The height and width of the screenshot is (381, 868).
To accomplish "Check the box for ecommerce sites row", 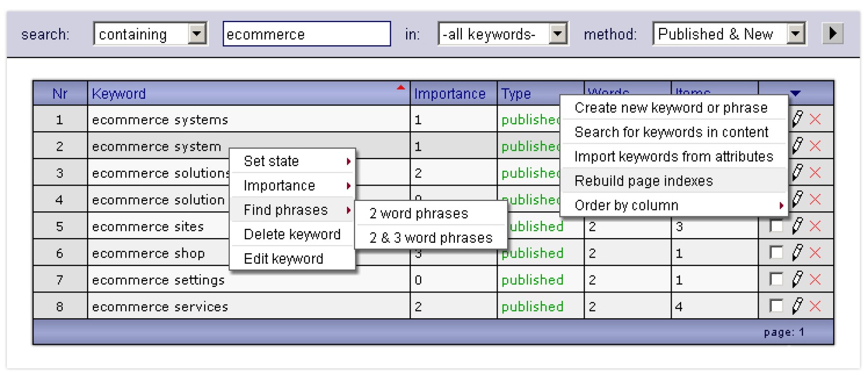I will pos(776,226).
